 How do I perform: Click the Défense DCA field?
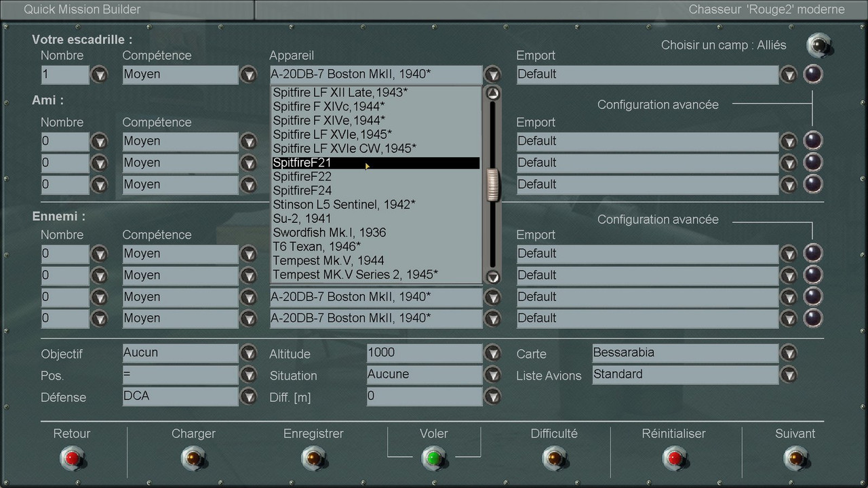180,396
